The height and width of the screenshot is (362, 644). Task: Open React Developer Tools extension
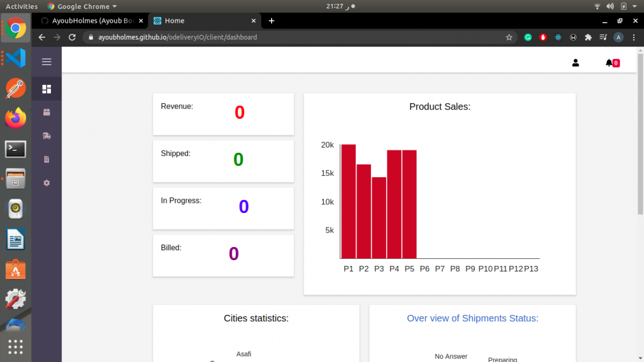click(x=558, y=37)
